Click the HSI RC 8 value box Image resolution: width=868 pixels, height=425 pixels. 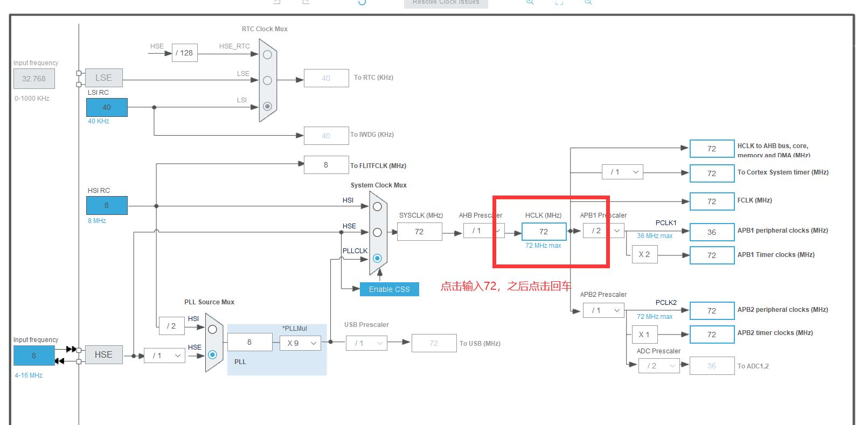(107, 205)
